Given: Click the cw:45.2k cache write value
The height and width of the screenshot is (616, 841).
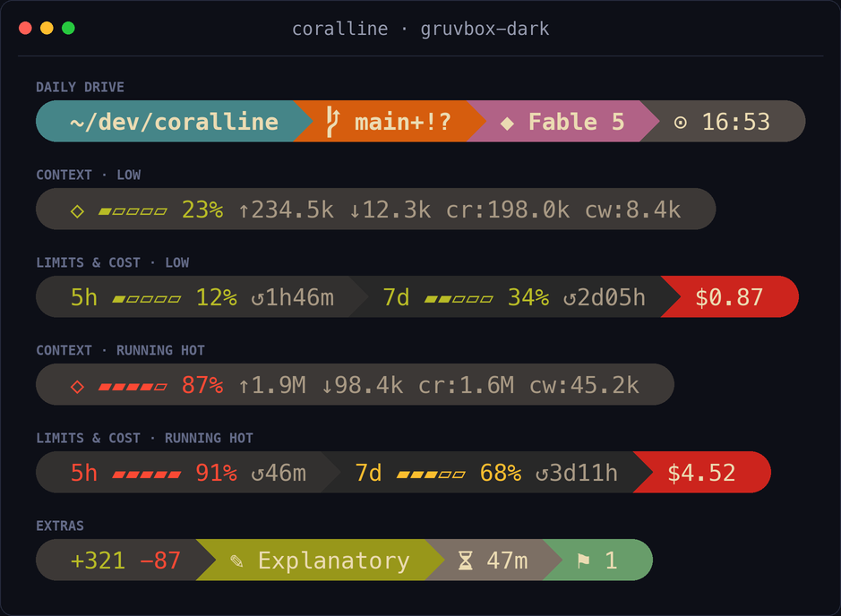Looking at the screenshot, I should coord(584,385).
